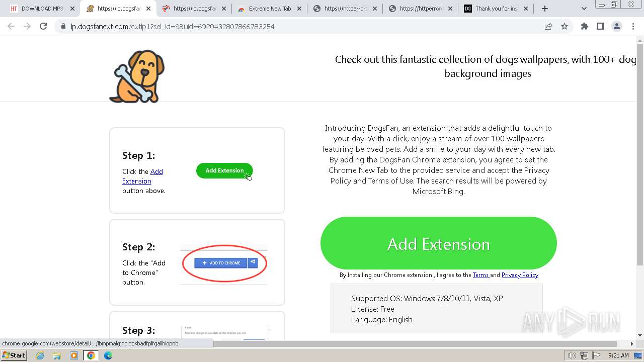Click the Add to Chrome illustration in Step 2
Image resolution: width=644 pixels, height=362 pixels.
(x=224, y=263)
